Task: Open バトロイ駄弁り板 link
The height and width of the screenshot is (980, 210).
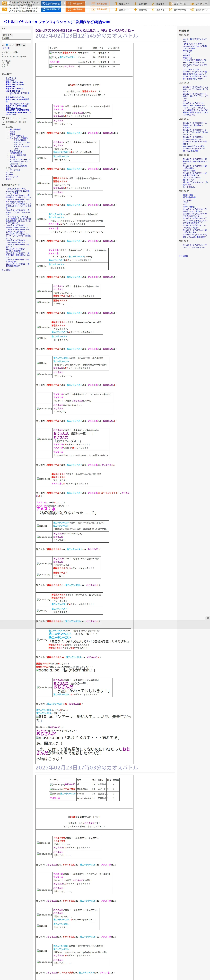Action: [17, 136]
